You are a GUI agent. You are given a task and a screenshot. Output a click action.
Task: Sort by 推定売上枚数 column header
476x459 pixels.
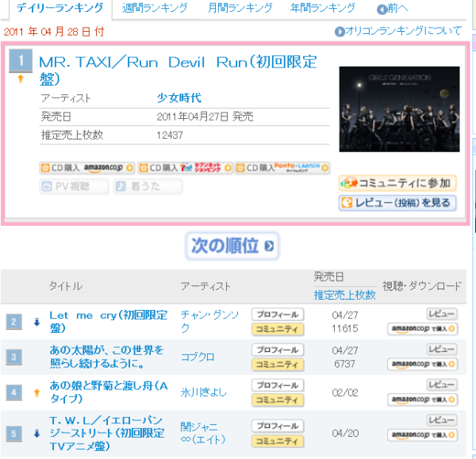click(344, 295)
